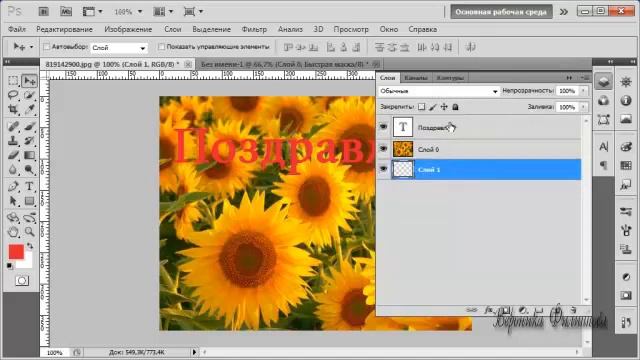The width and height of the screenshot is (640, 360).
Task: Select the Rectangle shape tool
Action: pyautogui.click(x=29, y=201)
